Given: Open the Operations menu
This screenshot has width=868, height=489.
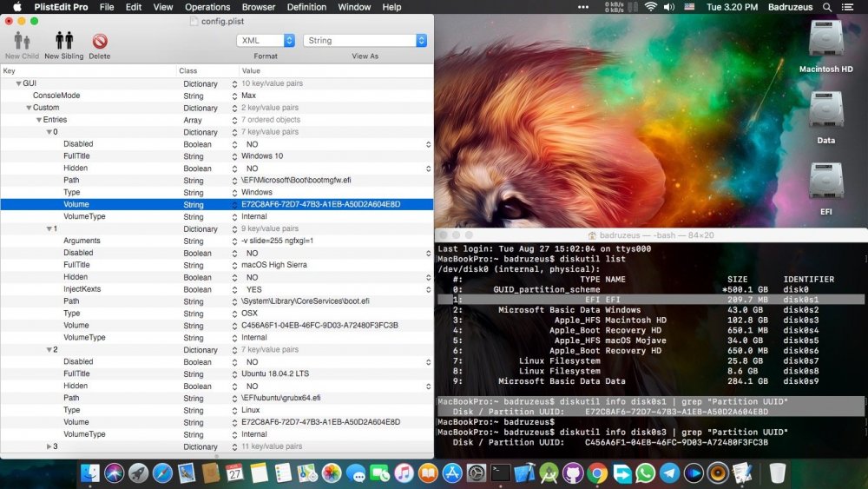Looking at the screenshot, I should tap(207, 7).
